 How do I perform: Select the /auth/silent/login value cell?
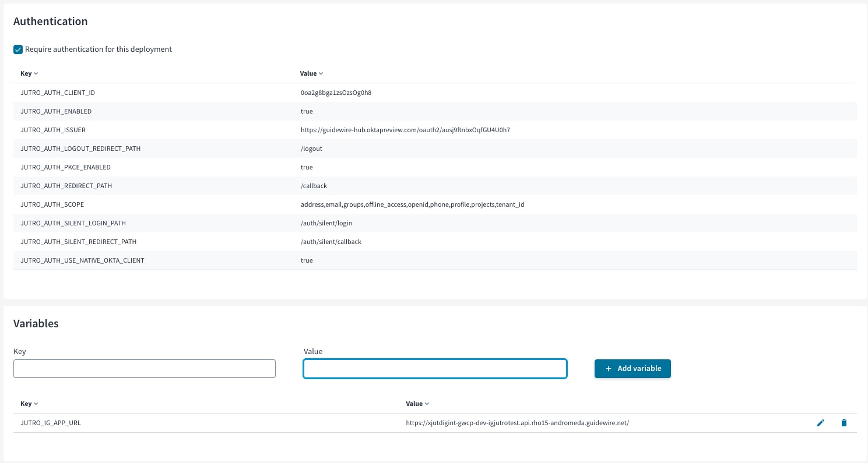pyautogui.click(x=326, y=223)
